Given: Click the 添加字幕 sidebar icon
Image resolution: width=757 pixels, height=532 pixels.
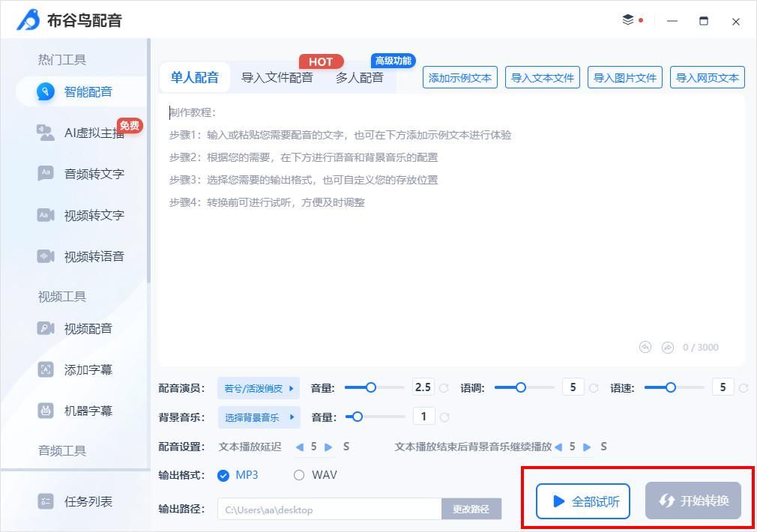Looking at the screenshot, I should click(x=46, y=370).
